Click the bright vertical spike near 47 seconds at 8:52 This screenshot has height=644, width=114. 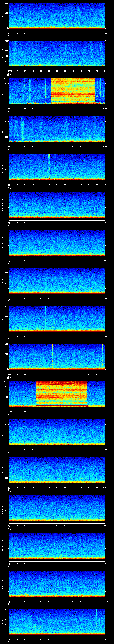pos(84,317)
